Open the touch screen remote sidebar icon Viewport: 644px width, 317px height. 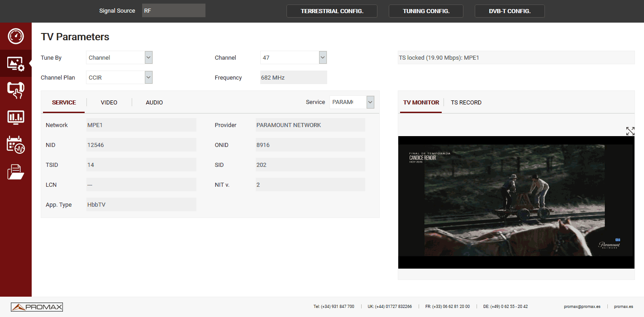(x=16, y=90)
